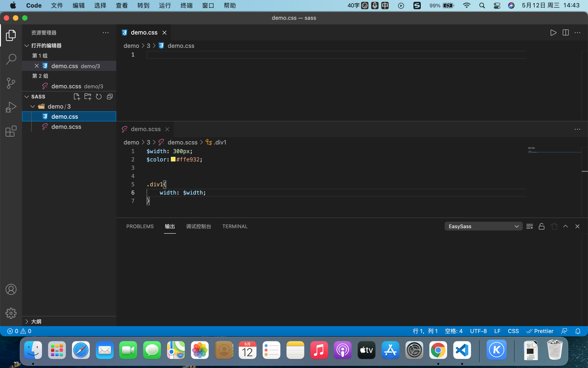Open System Preferences from the dock

coord(414,350)
